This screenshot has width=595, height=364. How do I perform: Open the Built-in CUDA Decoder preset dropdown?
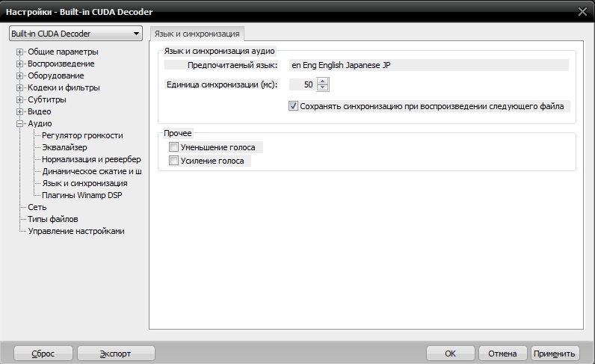point(75,34)
